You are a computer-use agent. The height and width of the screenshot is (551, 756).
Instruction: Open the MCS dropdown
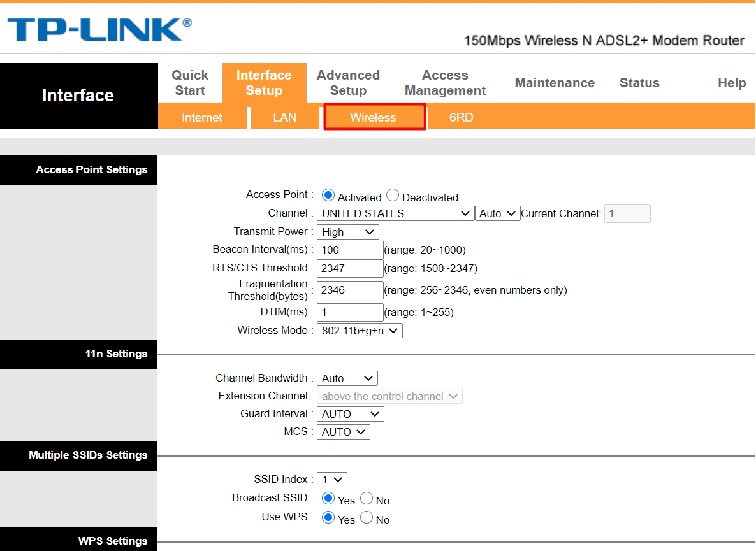[x=343, y=432]
